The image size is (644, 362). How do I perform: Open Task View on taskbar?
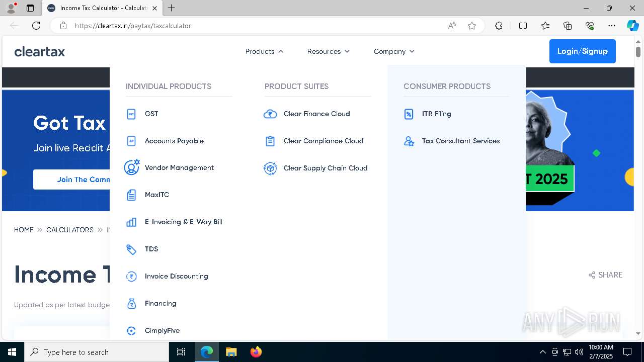(181, 352)
